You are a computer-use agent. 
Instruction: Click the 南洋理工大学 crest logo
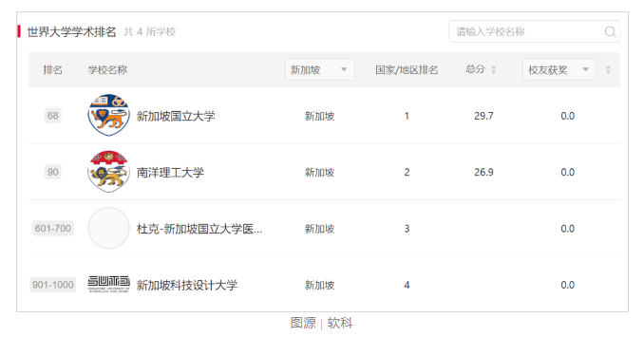pyautogui.click(x=109, y=172)
